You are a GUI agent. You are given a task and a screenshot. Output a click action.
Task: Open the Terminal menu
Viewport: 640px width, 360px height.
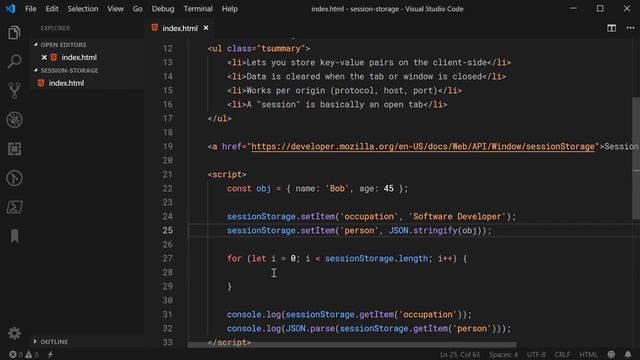(x=198, y=9)
